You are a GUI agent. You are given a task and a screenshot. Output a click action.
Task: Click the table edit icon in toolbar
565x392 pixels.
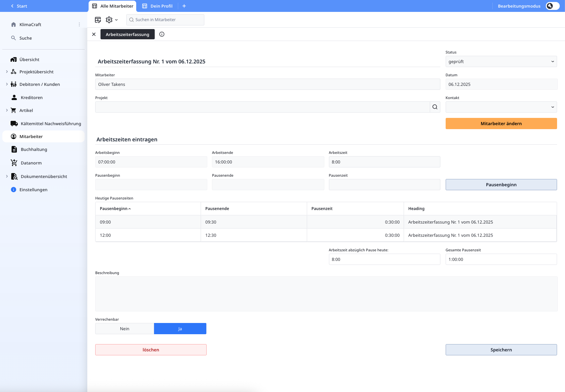pyautogui.click(x=98, y=20)
